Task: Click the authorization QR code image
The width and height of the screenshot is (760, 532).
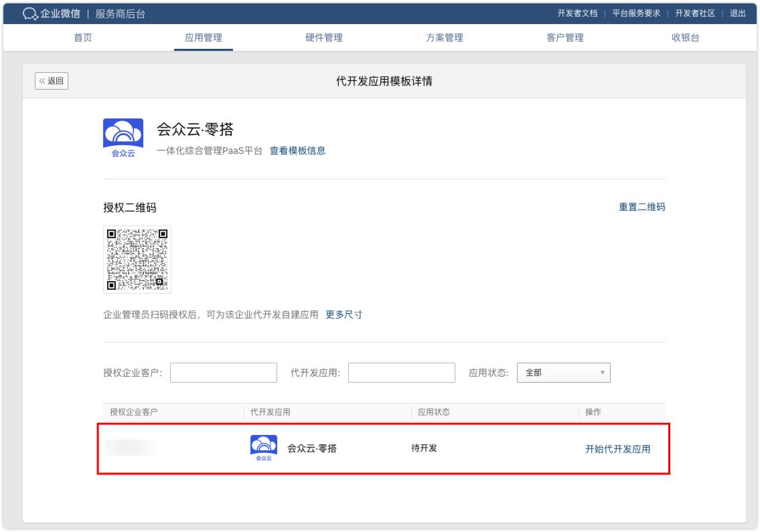Action: (x=137, y=260)
